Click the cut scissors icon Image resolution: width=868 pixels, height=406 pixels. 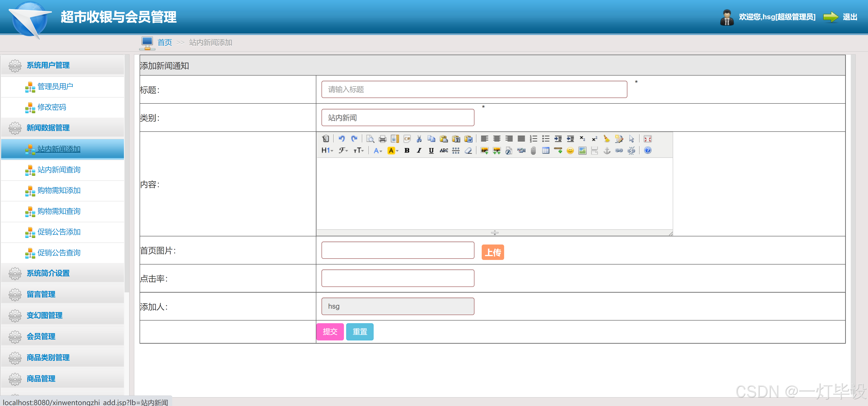tap(419, 139)
